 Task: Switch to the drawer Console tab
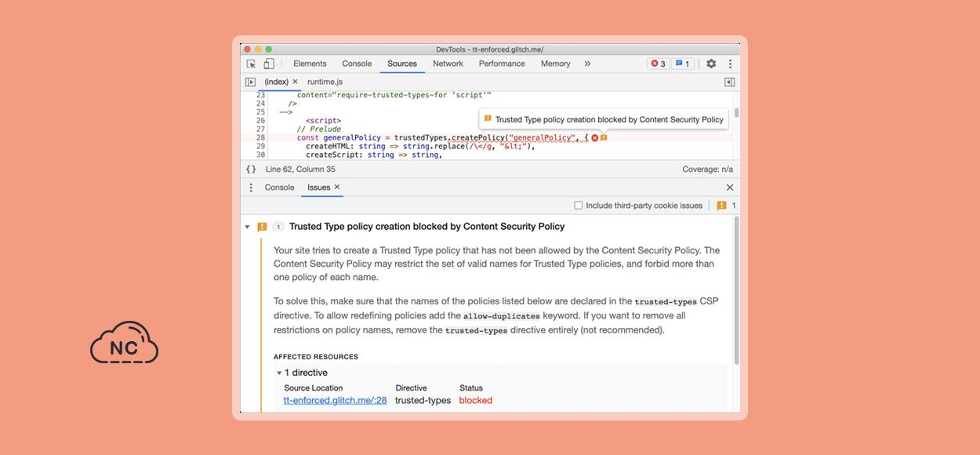tap(280, 187)
